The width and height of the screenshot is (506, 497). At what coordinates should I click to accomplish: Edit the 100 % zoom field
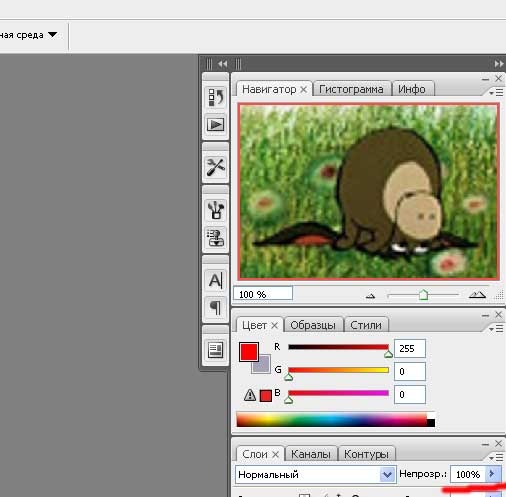[263, 294]
